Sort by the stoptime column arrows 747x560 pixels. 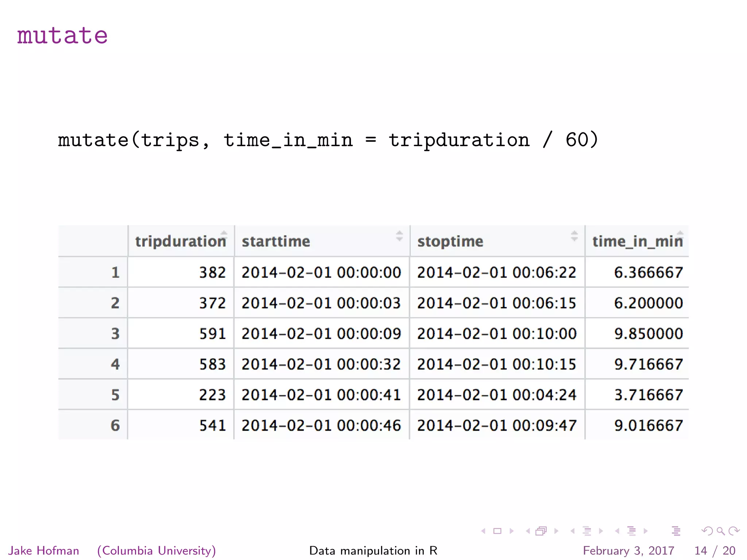coord(574,236)
